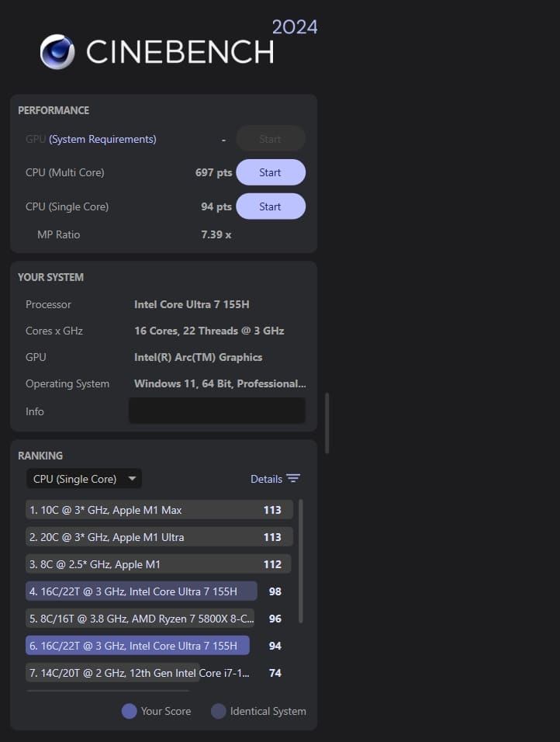Select the AMD Ryzen 7 5800X ranking entry
Screen dimensions: 560x742
140,619
